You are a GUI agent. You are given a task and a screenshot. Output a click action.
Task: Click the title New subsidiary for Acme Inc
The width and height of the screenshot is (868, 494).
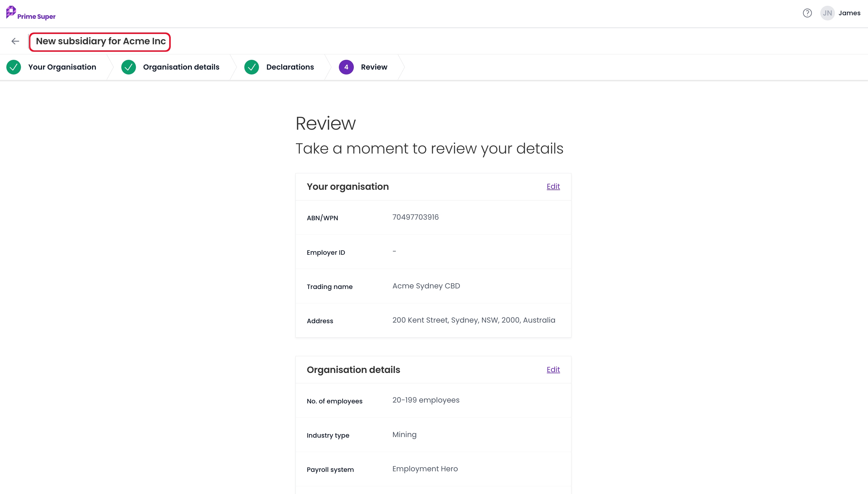pos(101,41)
